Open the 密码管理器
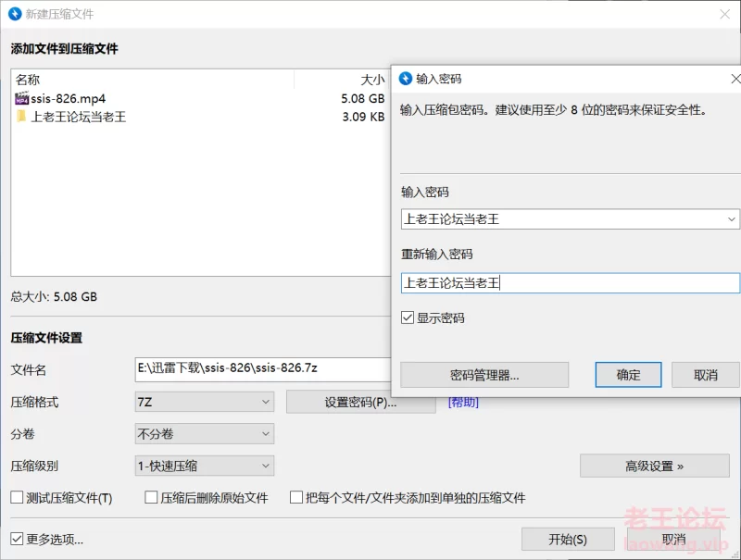 (484, 375)
